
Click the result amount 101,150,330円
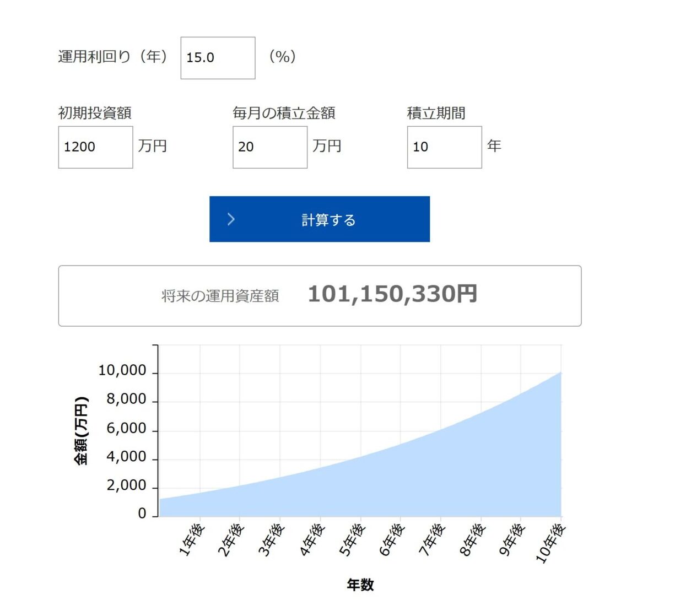tap(392, 294)
